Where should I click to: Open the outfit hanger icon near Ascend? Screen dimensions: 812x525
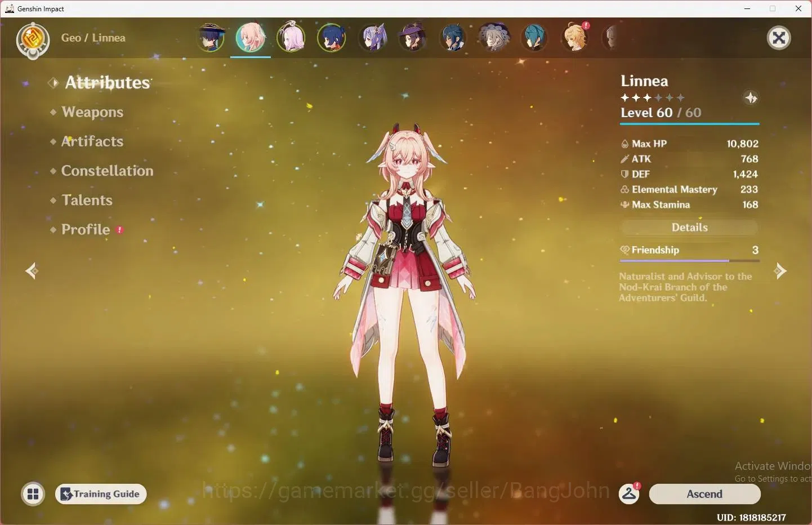pos(629,494)
